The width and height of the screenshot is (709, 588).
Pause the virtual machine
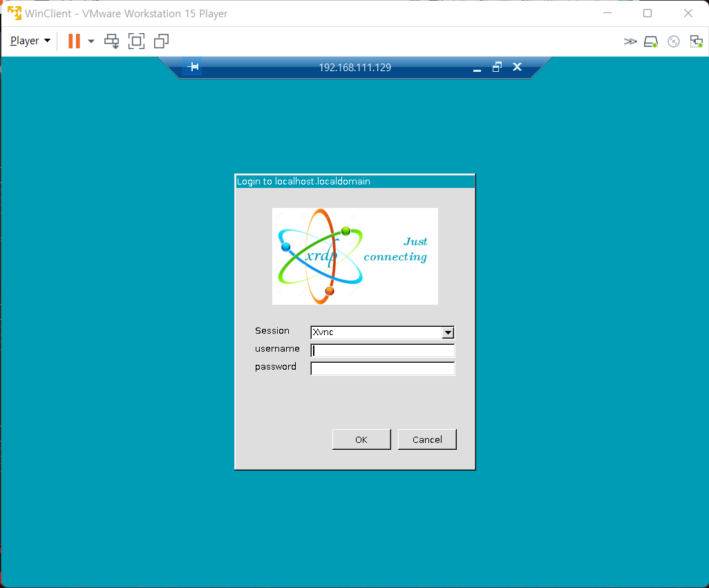(x=74, y=41)
